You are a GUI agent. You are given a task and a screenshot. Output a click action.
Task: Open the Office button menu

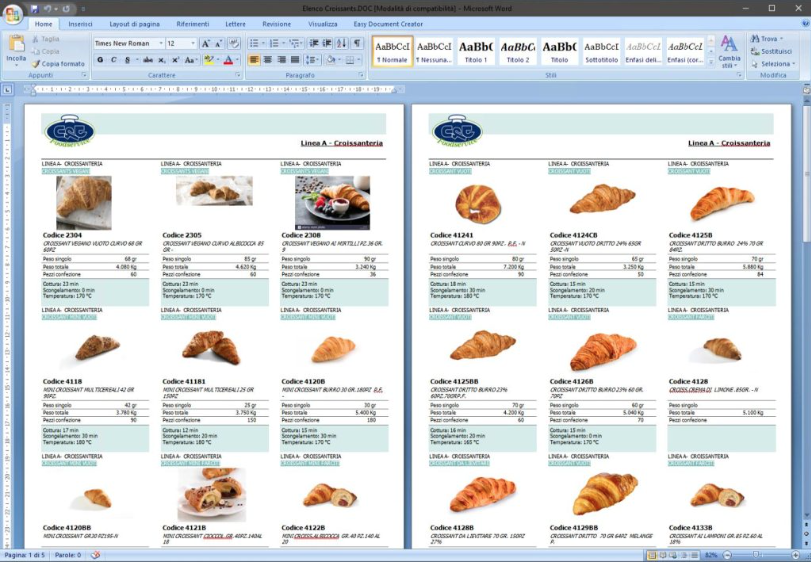[11, 11]
